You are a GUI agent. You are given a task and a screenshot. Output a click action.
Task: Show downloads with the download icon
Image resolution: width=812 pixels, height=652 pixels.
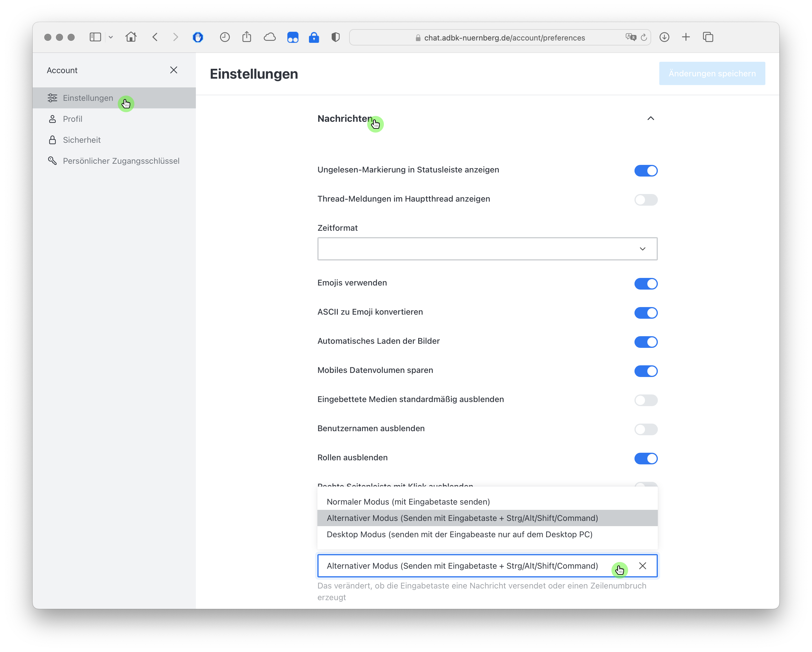point(664,37)
